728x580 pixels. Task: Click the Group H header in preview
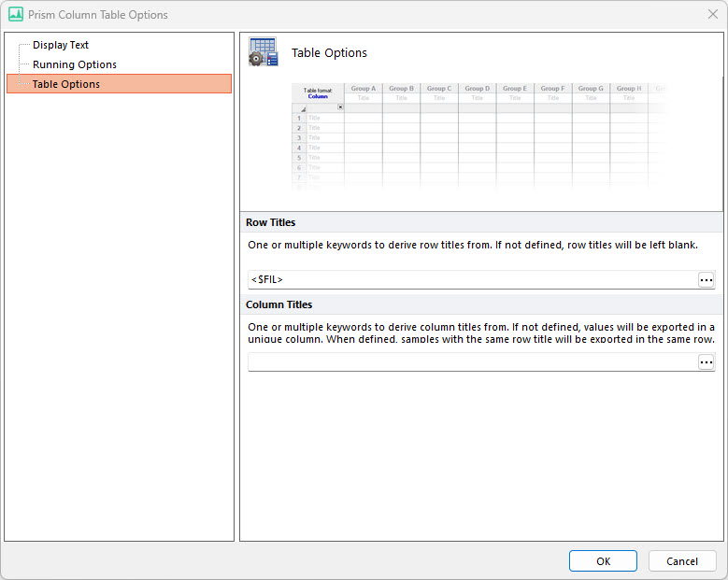click(x=628, y=89)
